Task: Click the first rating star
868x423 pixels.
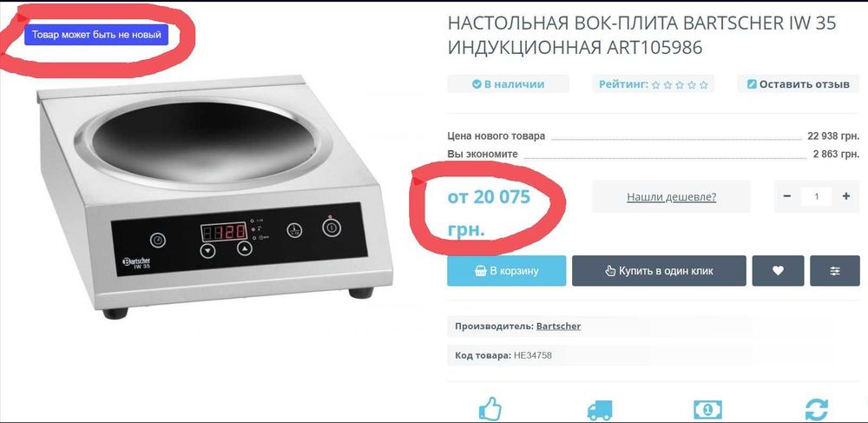Action: (656, 85)
